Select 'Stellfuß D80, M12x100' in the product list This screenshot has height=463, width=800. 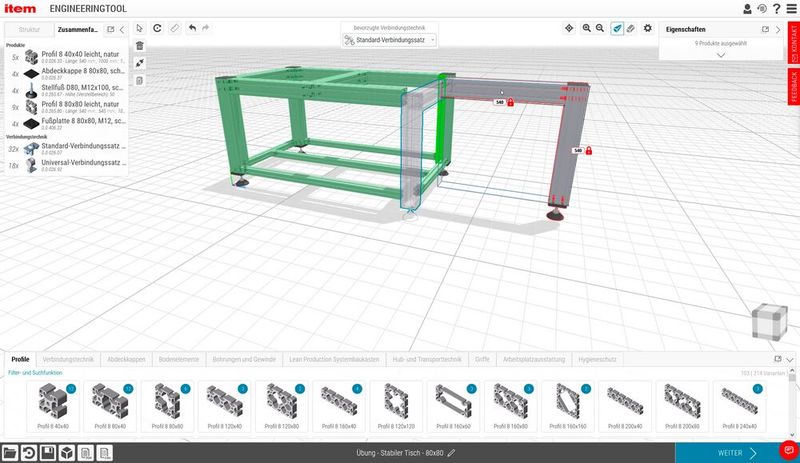click(x=66, y=90)
